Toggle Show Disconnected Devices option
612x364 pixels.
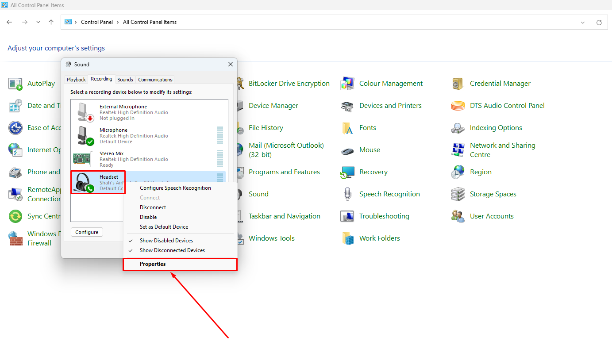pyautogui.click(x=172, y=250)
